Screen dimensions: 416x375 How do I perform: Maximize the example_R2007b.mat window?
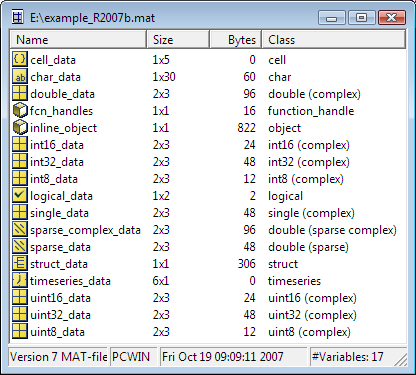362,17
